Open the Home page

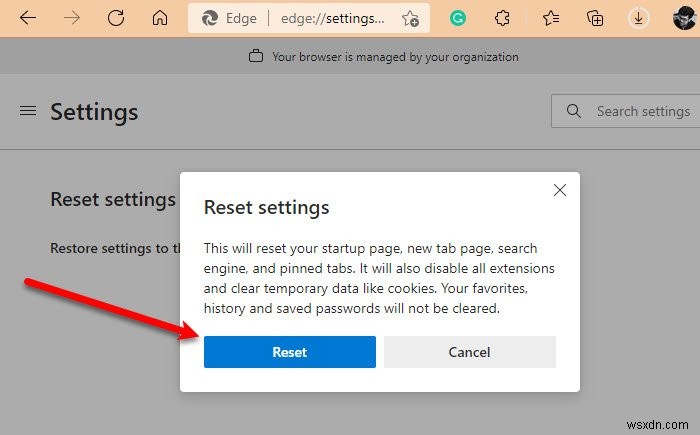pos(160,18)
